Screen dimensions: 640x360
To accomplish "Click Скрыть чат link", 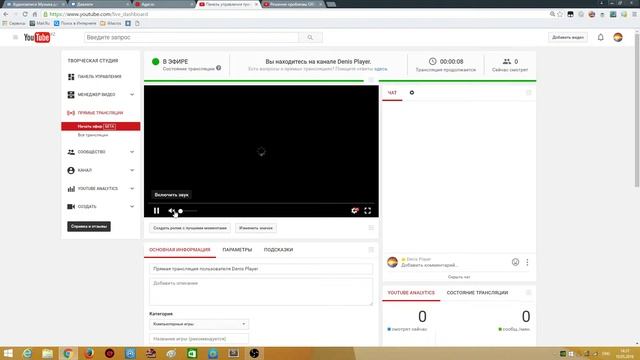I will click(x=459, y=277).
